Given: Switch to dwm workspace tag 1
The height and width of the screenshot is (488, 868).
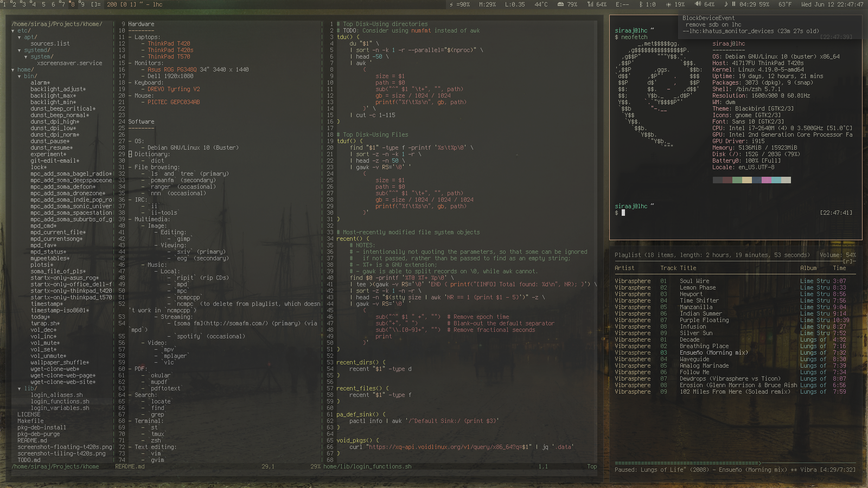Looking at the screenshot, I should pos(4,4).
